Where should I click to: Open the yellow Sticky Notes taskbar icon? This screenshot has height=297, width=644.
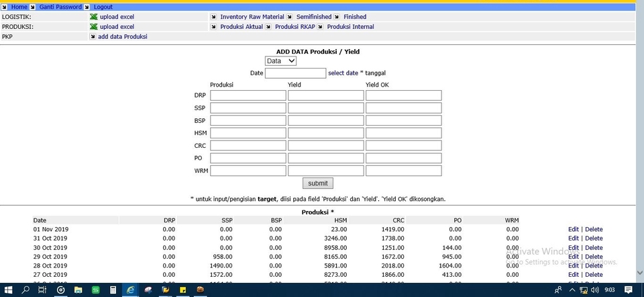(182, 290)
